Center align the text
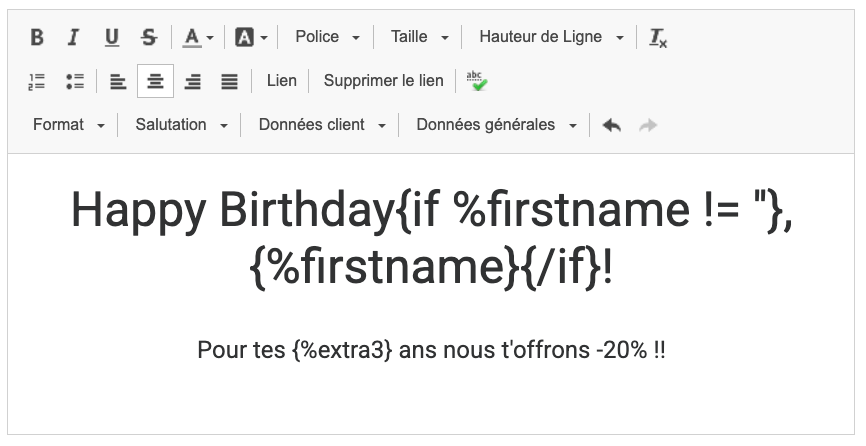This screenshot has height=446, width=866. click(x=155, y=81)
